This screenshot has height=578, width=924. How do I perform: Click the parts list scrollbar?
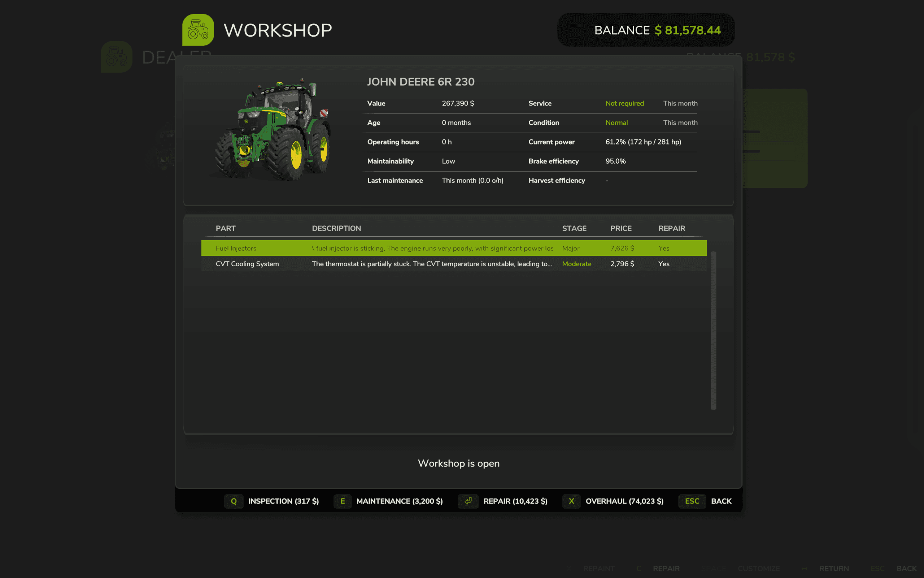click(x=713, y=330)
